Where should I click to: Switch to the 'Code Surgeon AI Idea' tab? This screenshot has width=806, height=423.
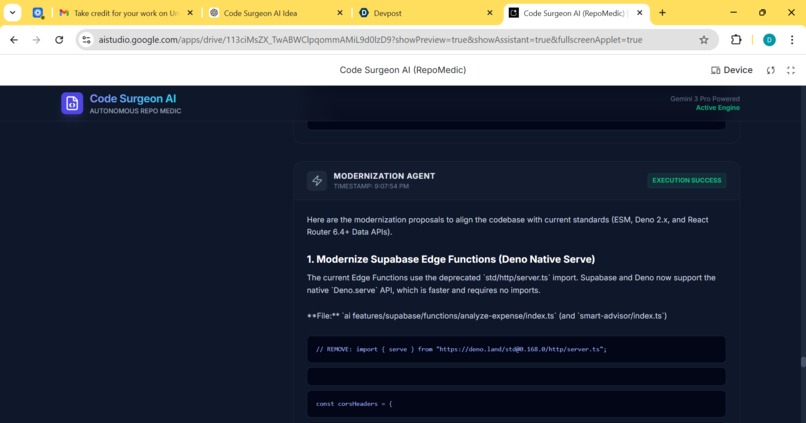276,13
